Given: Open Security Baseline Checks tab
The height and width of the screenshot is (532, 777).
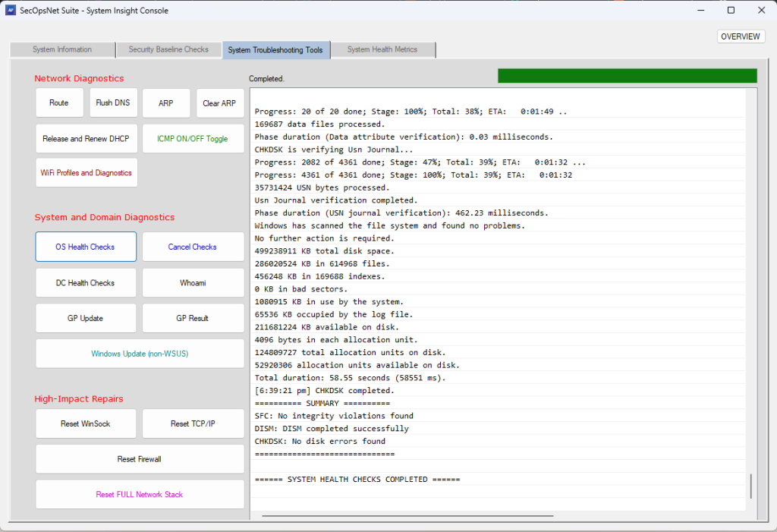Looking at the screenshot, I should click(168, 50).
